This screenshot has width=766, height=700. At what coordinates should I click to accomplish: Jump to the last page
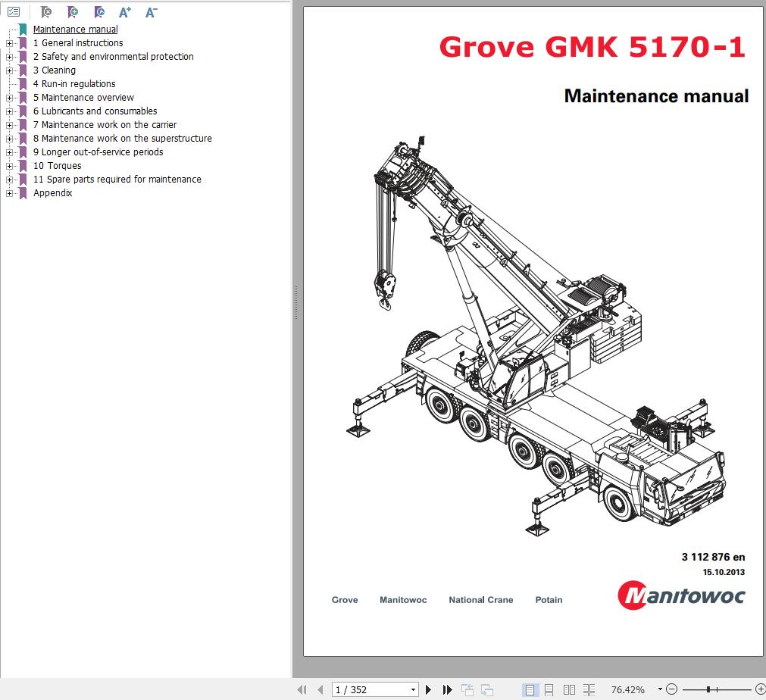(x=447, y=689)
